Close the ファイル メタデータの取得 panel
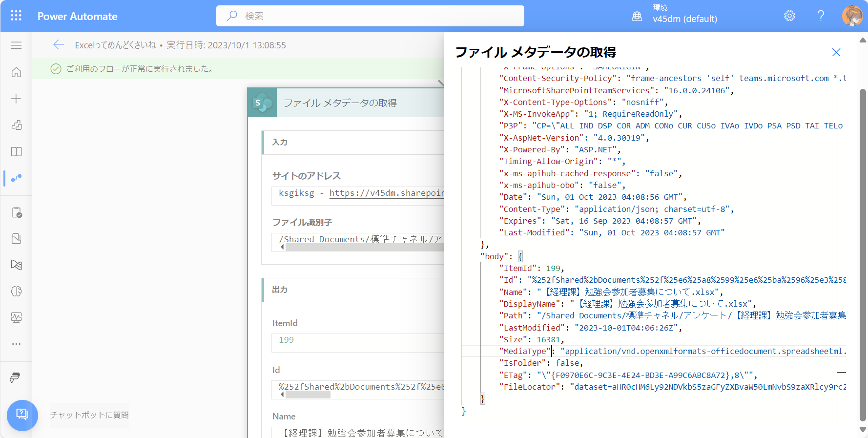This screenshot has height=438, width=868. pos(836,52)
